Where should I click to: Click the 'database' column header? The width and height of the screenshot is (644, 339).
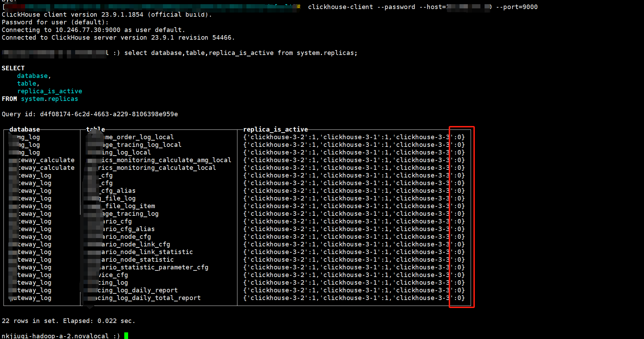coord(25,129)
